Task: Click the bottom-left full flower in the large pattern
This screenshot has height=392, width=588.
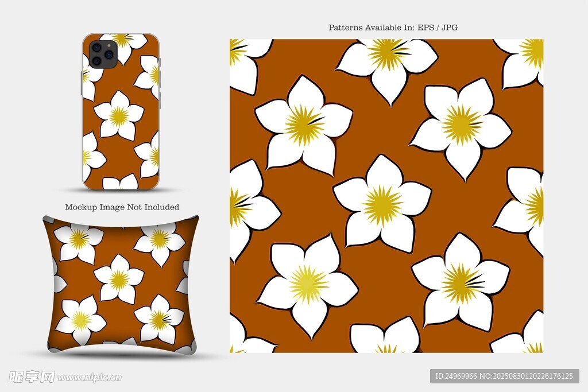Action: click(308, 285)
